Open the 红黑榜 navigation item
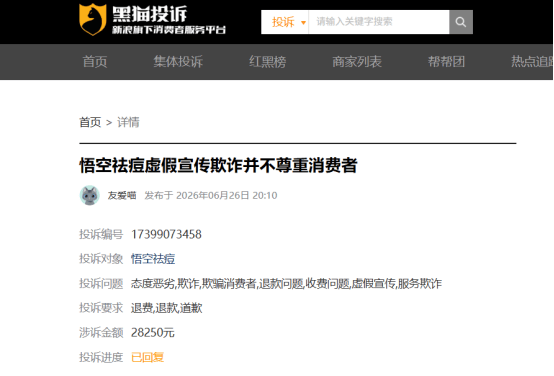Image resolution: width=554 pixels, height=376 pixels. click(267, 62)
